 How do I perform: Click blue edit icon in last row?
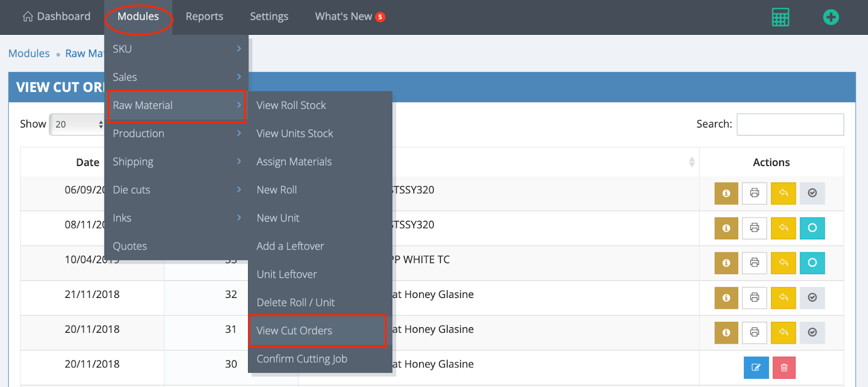pyautogui.click(x=756, y=367)
